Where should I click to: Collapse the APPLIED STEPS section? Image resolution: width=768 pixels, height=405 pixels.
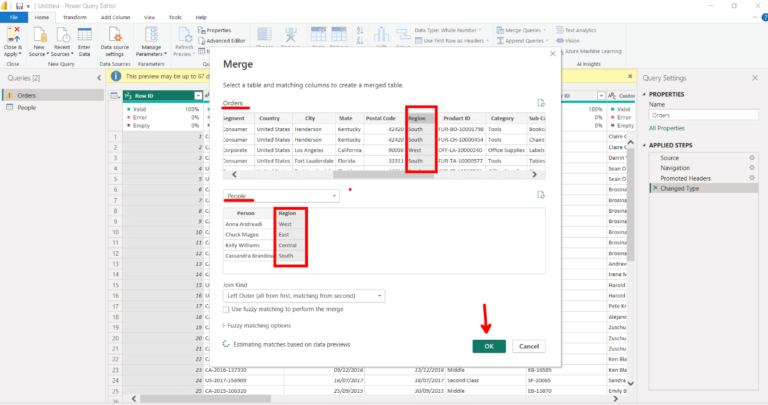(645, 145)
